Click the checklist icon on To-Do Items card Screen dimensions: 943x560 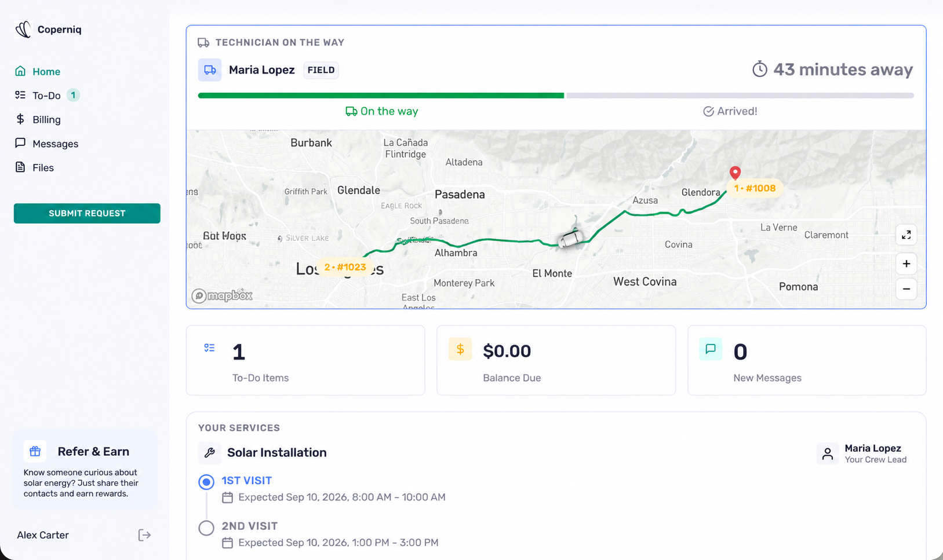[209, 348]
